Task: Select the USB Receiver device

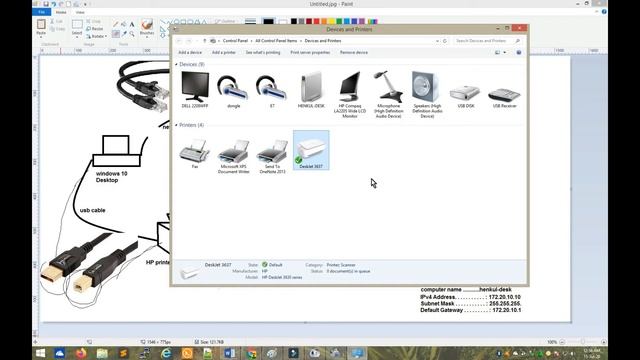Action: click(x=504, y=96)
